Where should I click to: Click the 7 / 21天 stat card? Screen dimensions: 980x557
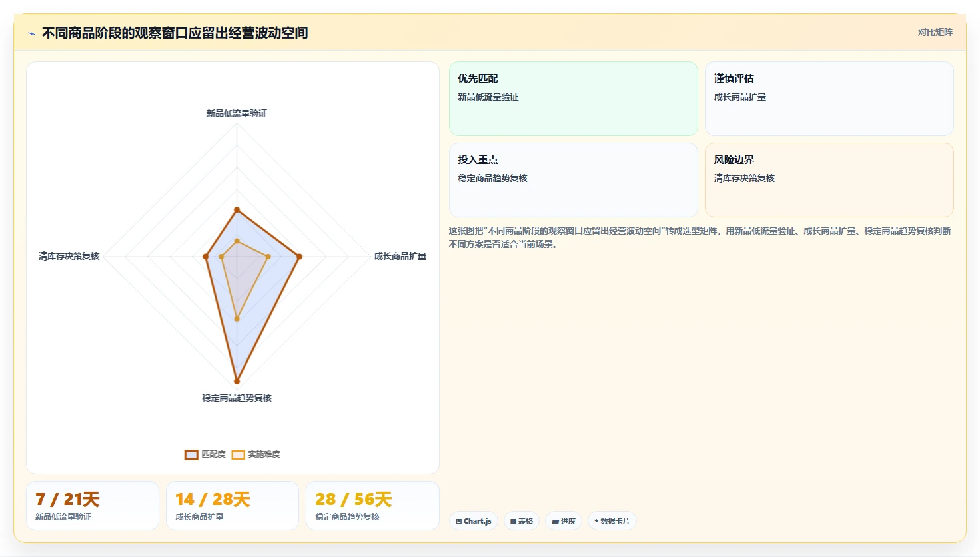(93, 506)
